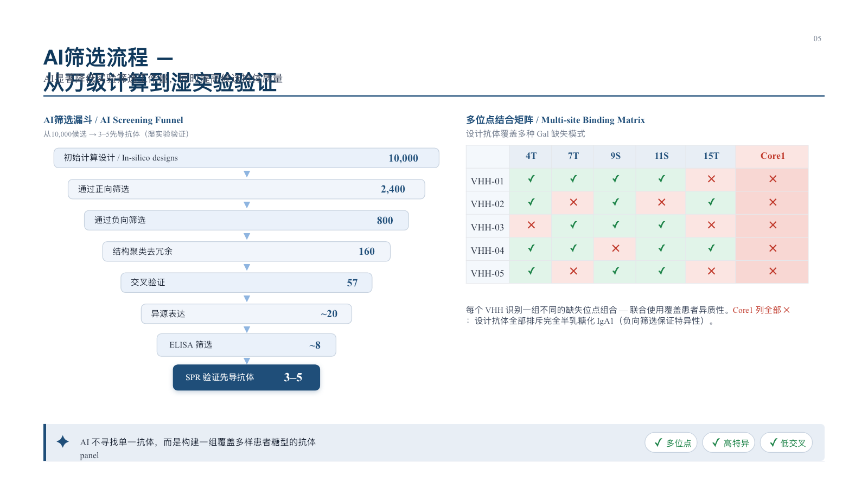The image size is (868, 488).
Task: Click the 'AI筛选漏斗 / AI Screening Funnel' heading
Action: coord(113,120)
